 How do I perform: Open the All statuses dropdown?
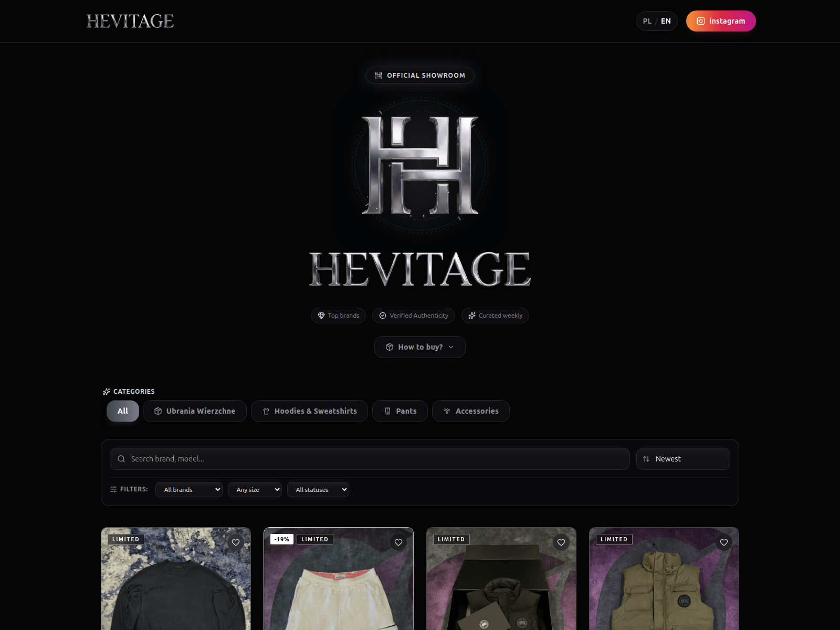click(x=318, y=489)
